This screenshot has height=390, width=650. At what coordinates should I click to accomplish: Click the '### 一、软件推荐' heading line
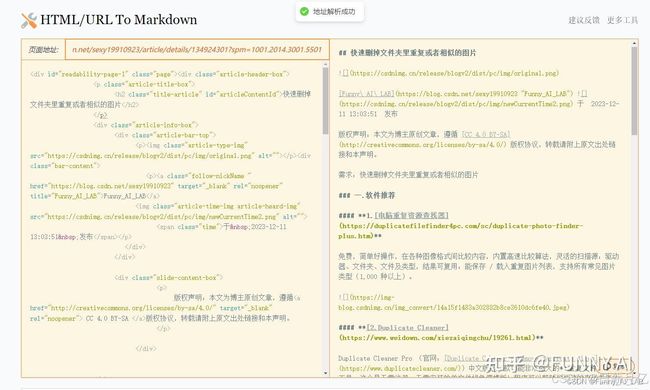click(x=366, y=195)
